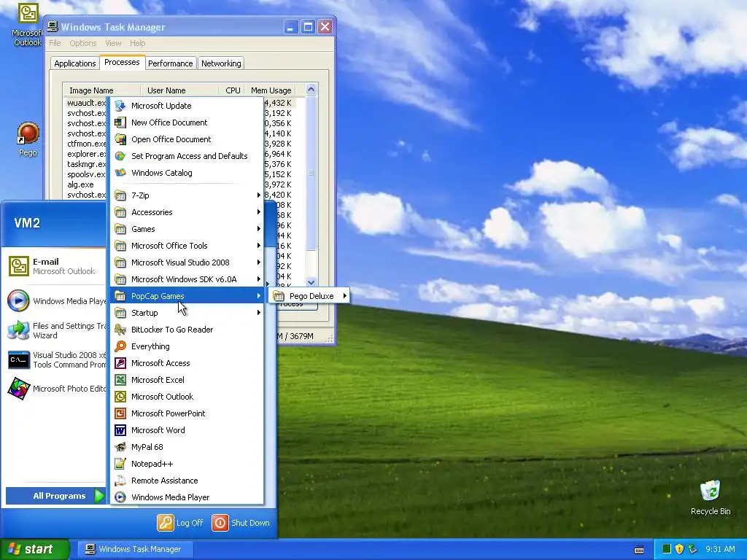Click the Log Off button
Image resolution: width=747 pixels, height=560 pixels.
181,522
